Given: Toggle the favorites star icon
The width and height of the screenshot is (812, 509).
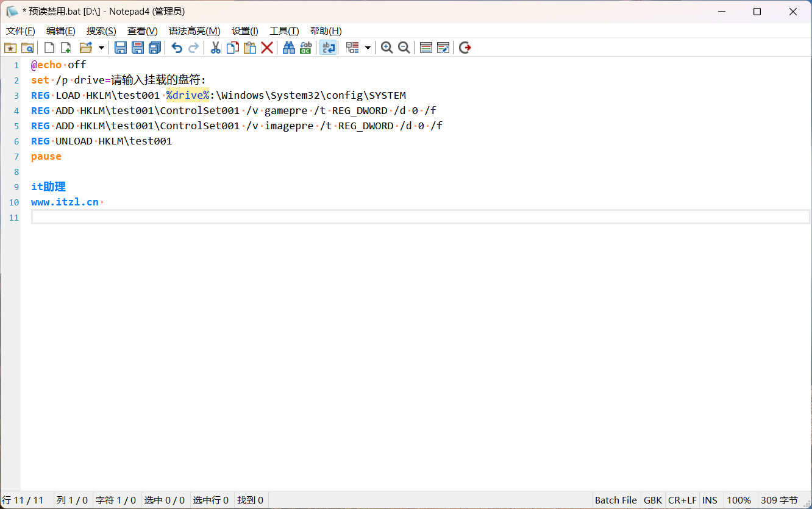Looking at the screenshot, I should 10,47.
